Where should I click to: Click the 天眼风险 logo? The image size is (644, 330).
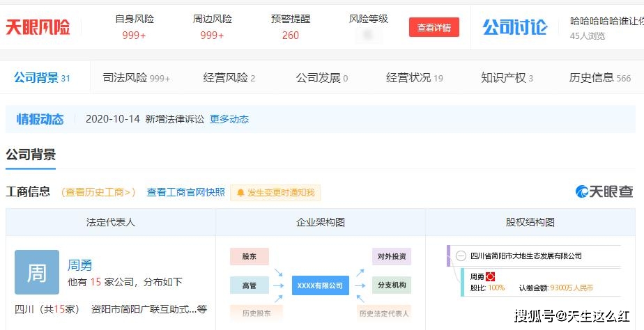[38, 28]
